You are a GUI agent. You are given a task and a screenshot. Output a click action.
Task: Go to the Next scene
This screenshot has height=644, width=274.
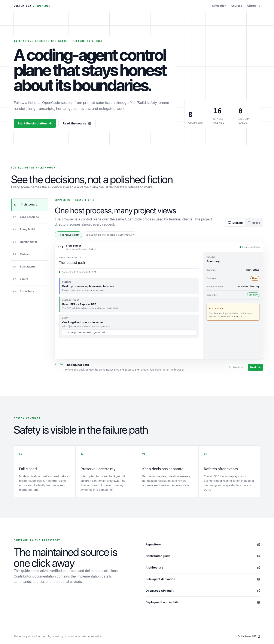tap(255, 367)
